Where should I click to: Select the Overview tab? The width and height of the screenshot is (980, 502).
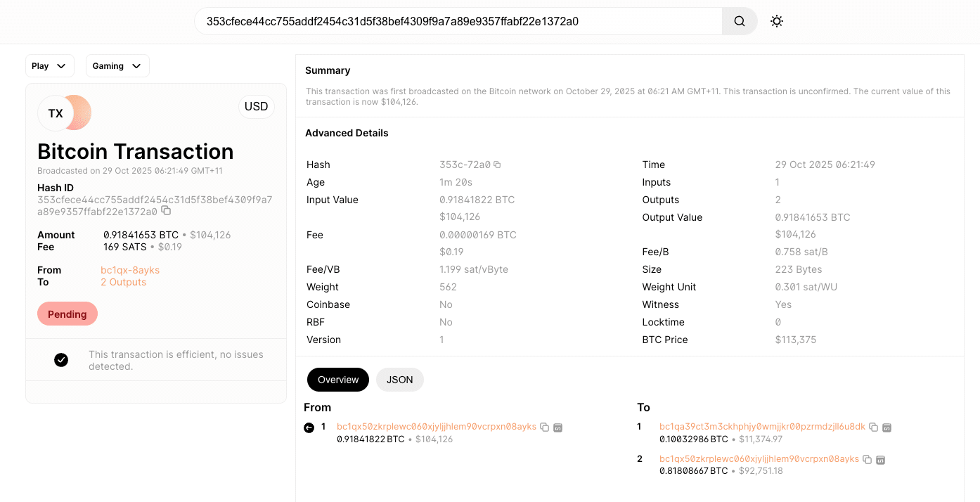pos(338,380)
